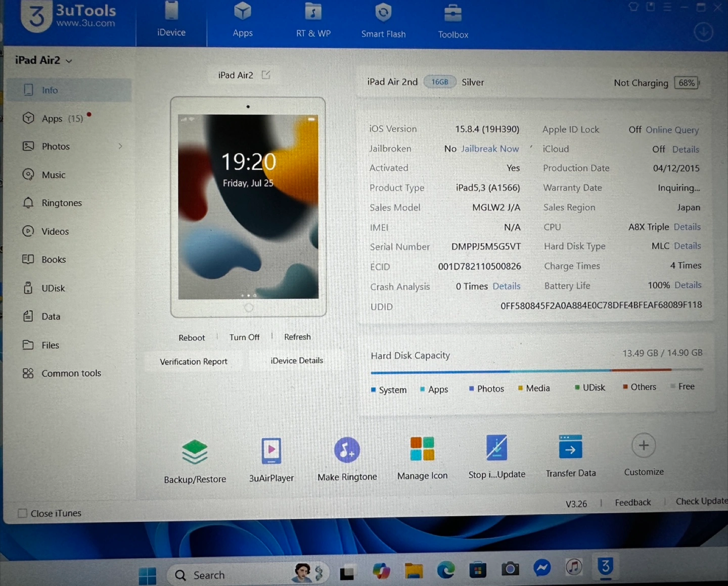Click the Feedback link
The width and height of the screenshot is (728, 586).
pos(632,503)
